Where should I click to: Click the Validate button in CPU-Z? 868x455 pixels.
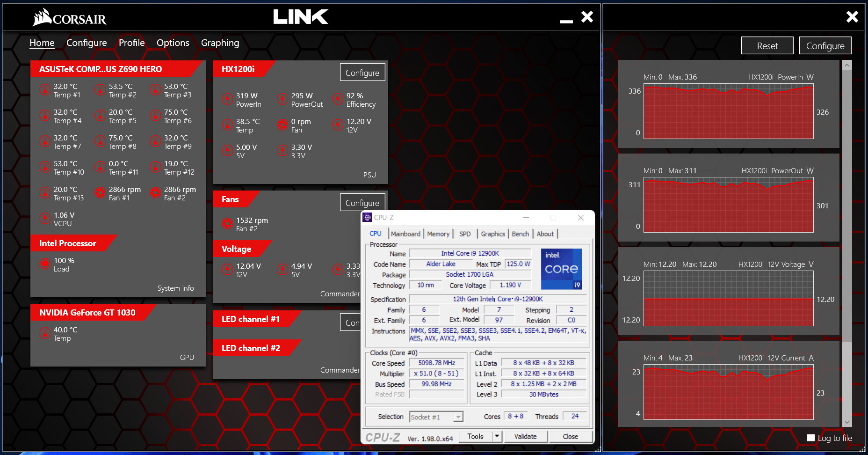click(x=525, y=436)
